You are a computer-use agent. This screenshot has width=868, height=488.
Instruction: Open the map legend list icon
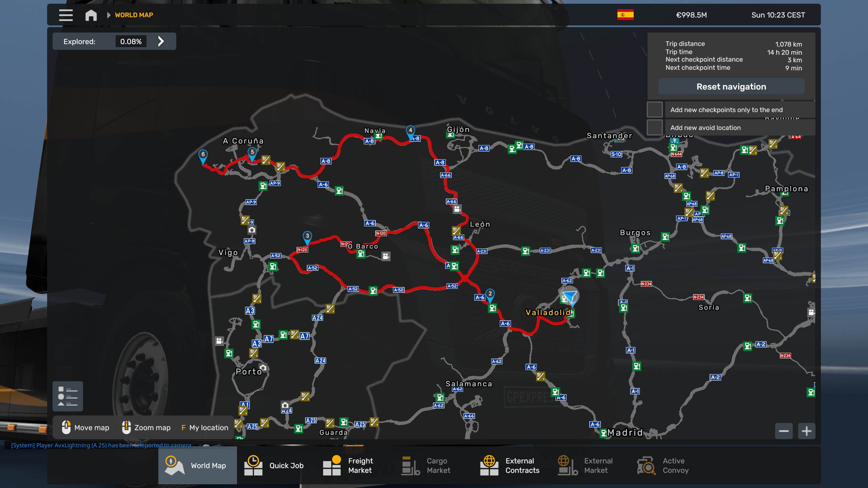[68, 396]
